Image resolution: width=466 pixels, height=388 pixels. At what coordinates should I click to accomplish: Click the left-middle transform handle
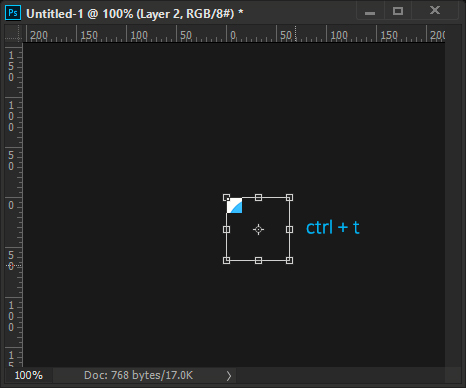[x=226, y=229]
